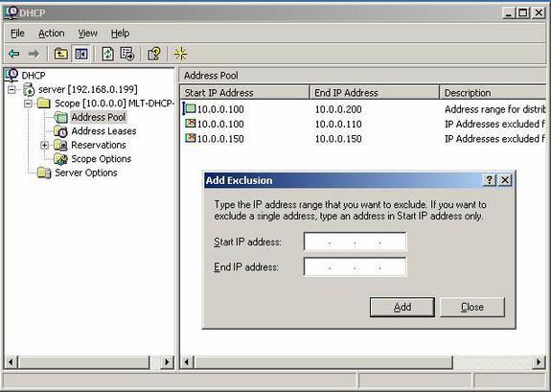Click the Close button in Add Exclusion
551x392 pixels.
tap(471, 307)
